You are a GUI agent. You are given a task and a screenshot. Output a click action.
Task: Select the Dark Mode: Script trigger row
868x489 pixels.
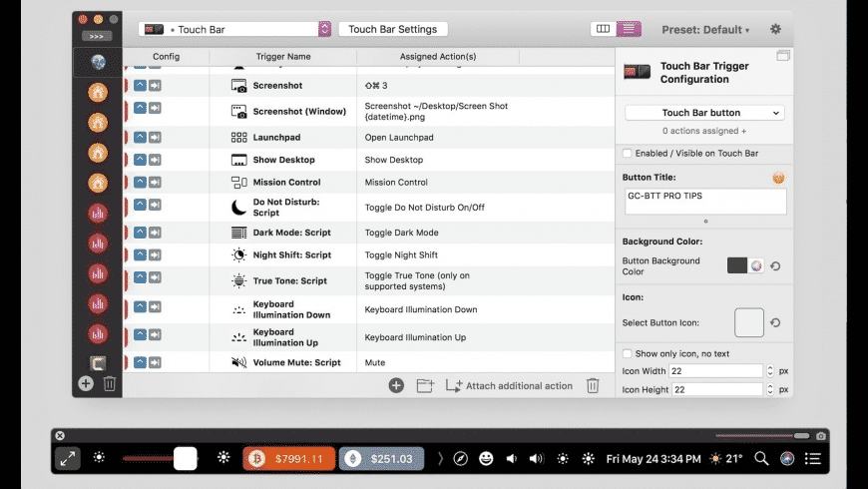tap(369, 233)
